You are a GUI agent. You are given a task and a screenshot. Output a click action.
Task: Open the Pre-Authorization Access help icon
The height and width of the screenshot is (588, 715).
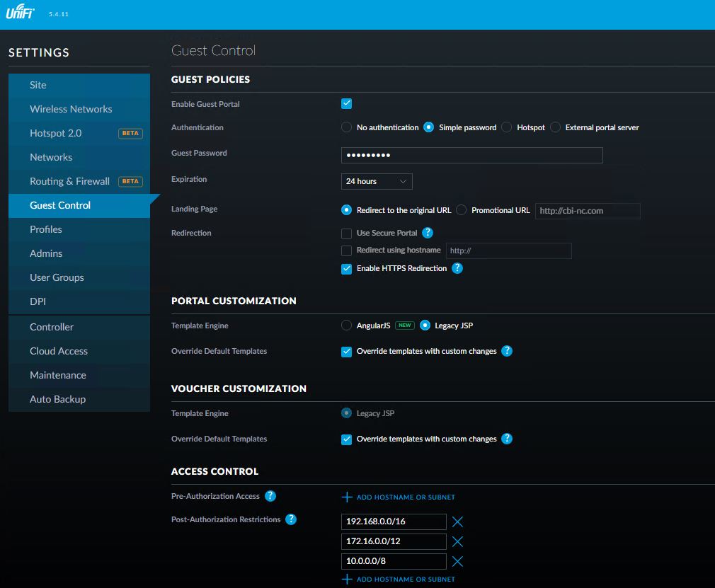(x=270, y=497)
